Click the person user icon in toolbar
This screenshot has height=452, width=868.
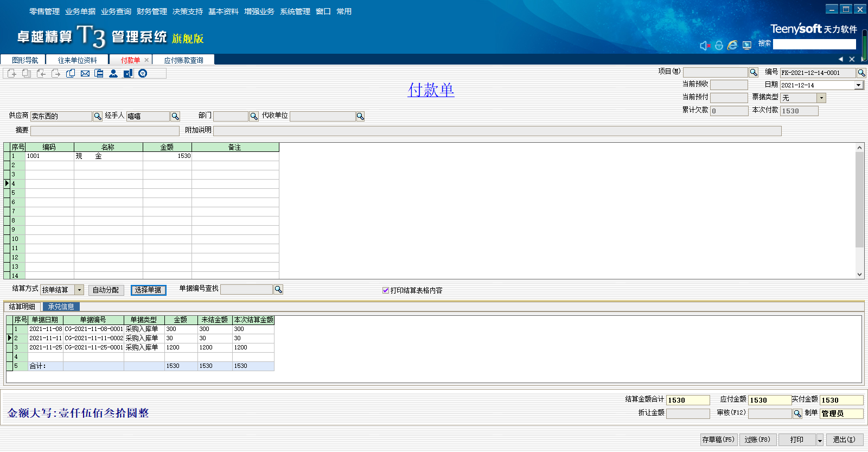pos(113,74)
